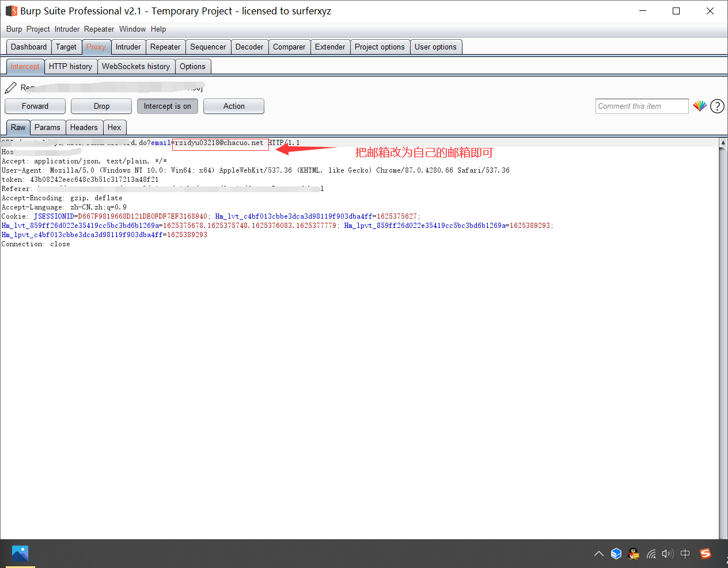The width and height of the screenshot is (728, 568).
Task: Open the WebSockets history sub-tab
Action: tap(136, 66)
